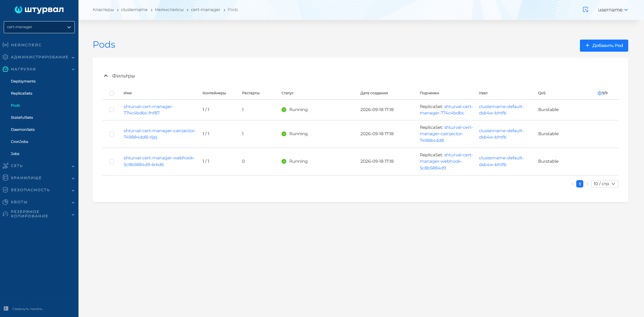Click the Администрирование gear icon
This screenshot has width=644, height=317.
click(x=5, y=57)
